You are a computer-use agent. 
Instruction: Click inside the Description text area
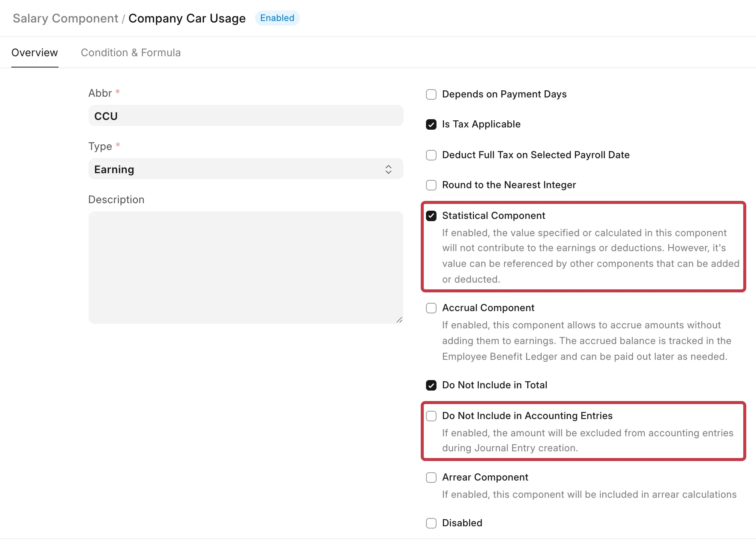pos(246,267)
